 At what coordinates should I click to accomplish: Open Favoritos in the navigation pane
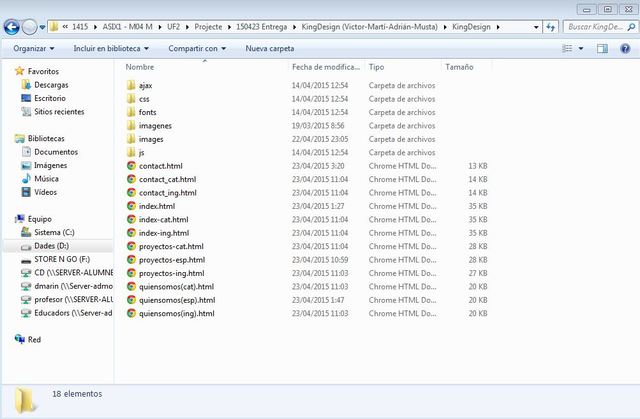[x=43, y=71]
